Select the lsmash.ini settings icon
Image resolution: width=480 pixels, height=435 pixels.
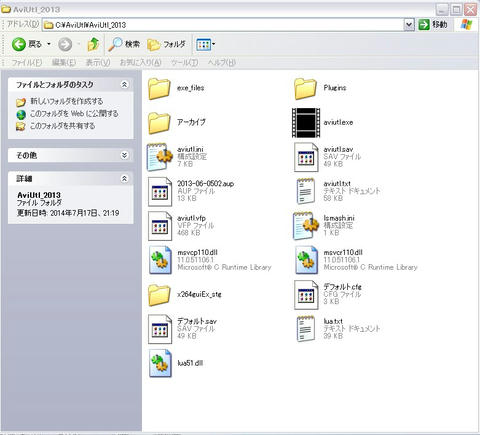coord(306,226)
